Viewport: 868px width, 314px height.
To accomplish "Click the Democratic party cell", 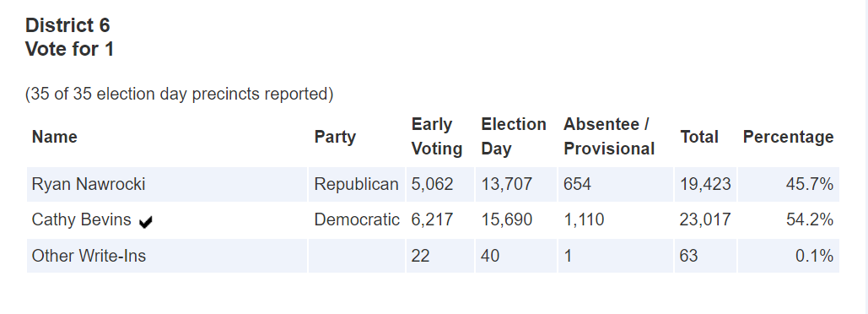I will 357,219.
